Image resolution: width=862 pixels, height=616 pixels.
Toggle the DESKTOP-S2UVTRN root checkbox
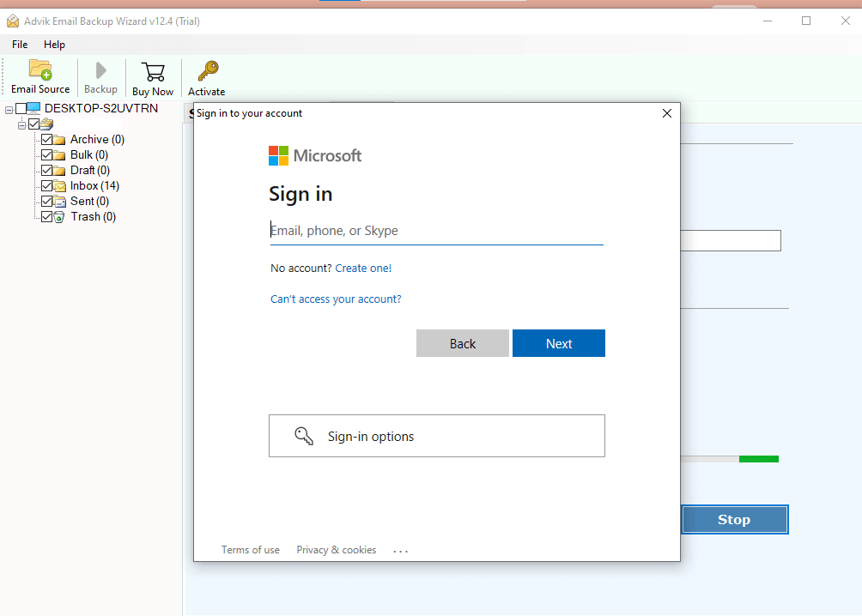[x=21, y=108]
